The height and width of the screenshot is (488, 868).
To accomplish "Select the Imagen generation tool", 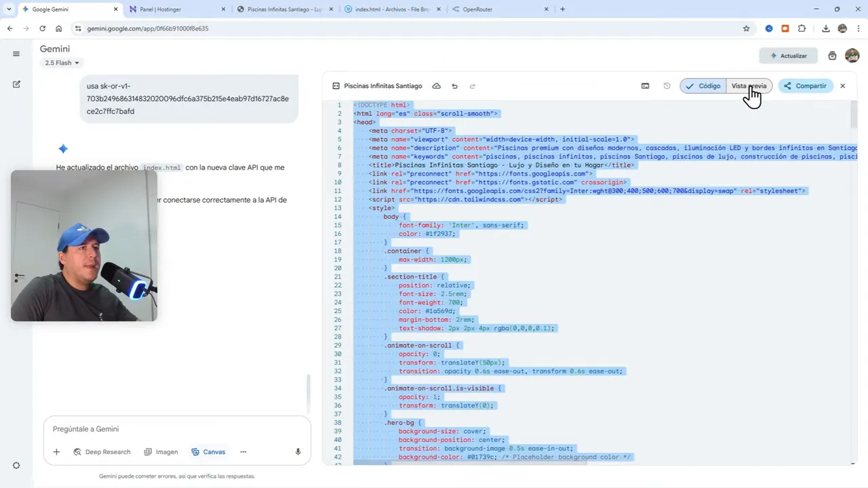I will (161, 451).
